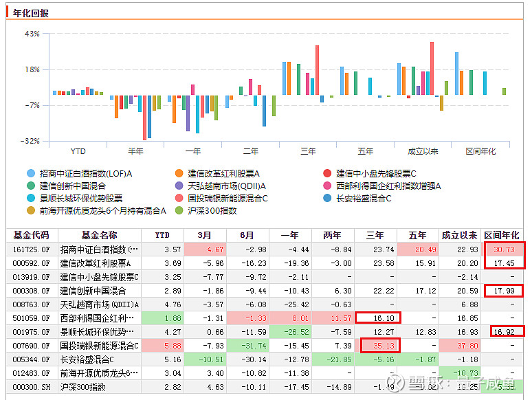Toggle the 建信改革红利股票A legend dot
This screenshot has width=532, height=400.
(x=179, y=174)
